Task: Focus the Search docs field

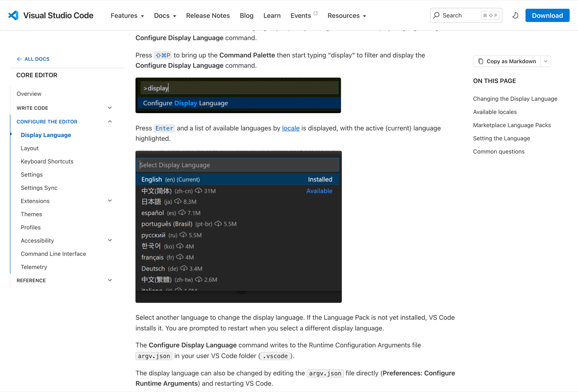Action: point(466,15)
